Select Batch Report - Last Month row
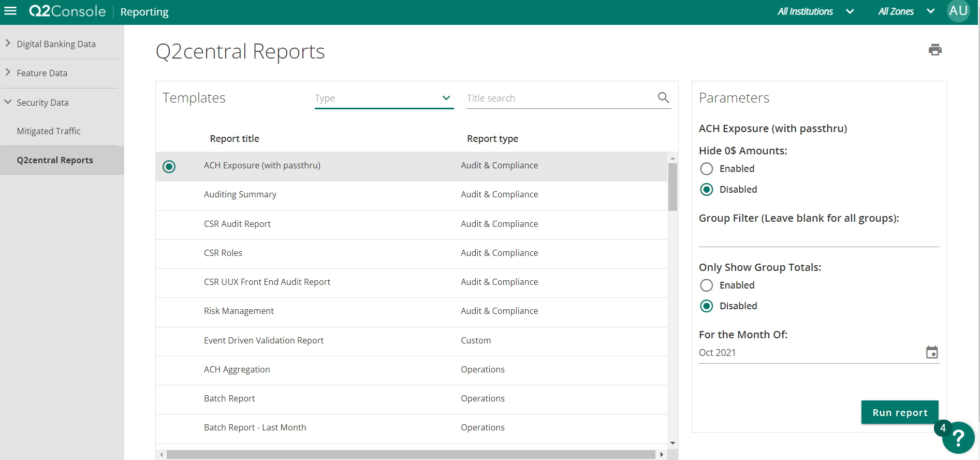 pyautogui.click(x=412, y=428)
